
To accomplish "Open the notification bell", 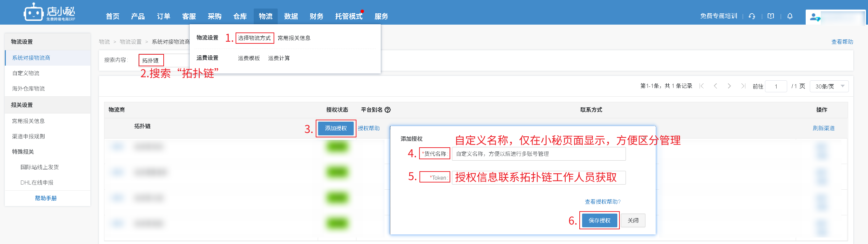I will (x=790, y=16).
